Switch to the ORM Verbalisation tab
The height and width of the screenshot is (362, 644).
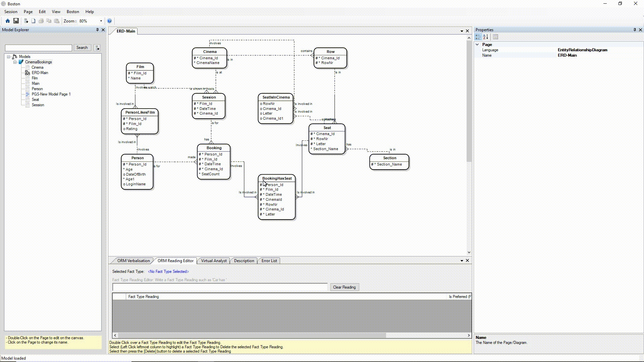133,261
